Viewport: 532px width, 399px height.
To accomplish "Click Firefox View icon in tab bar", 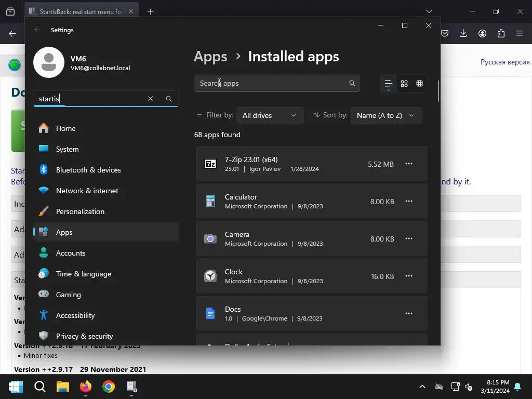I will pos(10,11).
